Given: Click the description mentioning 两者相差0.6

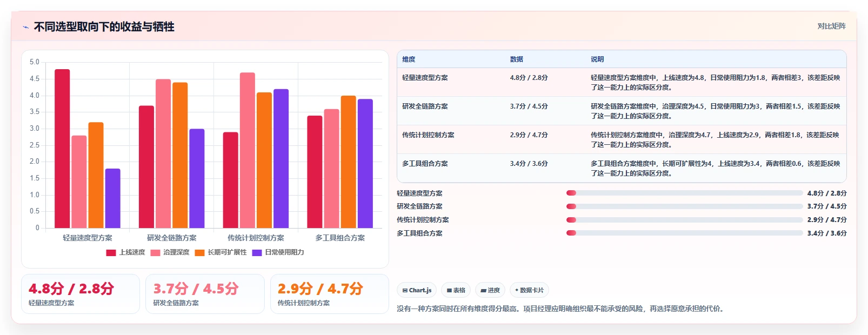Looking at the screenshot, I should [x=716, y=169].
